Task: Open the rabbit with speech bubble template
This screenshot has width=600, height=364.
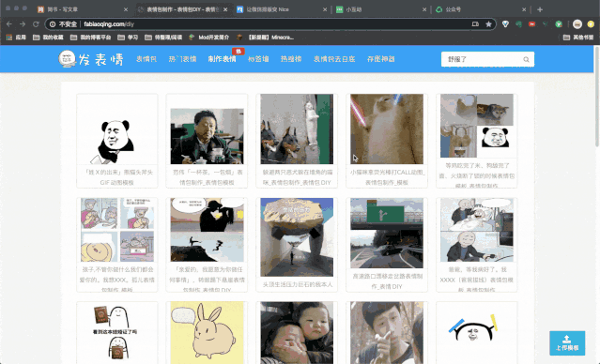Action: click(x=207, y=333)
